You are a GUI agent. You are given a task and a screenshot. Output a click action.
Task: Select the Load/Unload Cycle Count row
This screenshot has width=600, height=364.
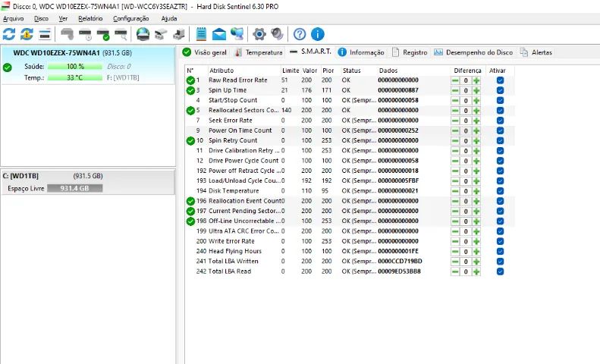click(349, 180)
